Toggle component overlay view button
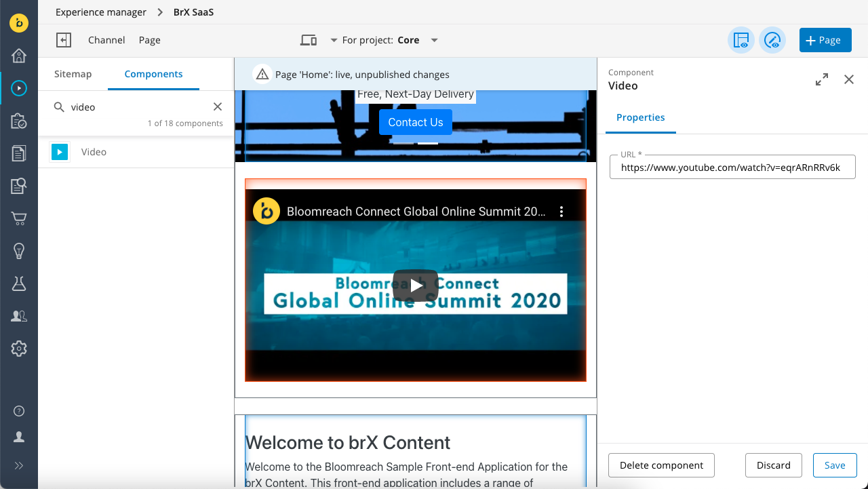The height and width of the screenshot is (489, 868). tap(741, 40)
